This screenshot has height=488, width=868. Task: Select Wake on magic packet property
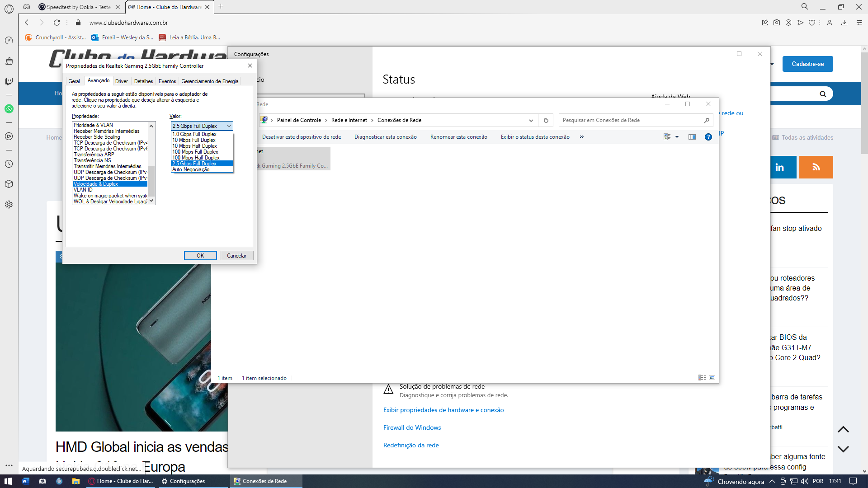pos(110,196)
